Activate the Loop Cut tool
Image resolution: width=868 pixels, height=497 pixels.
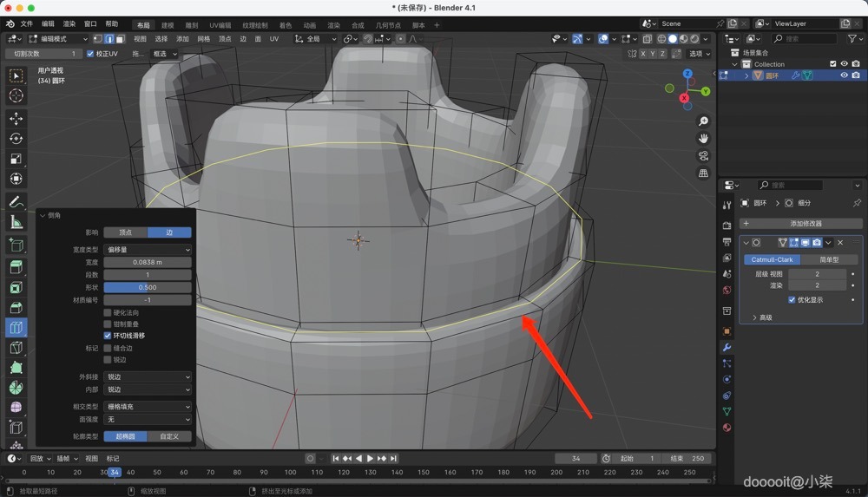[x=16, y=327]
